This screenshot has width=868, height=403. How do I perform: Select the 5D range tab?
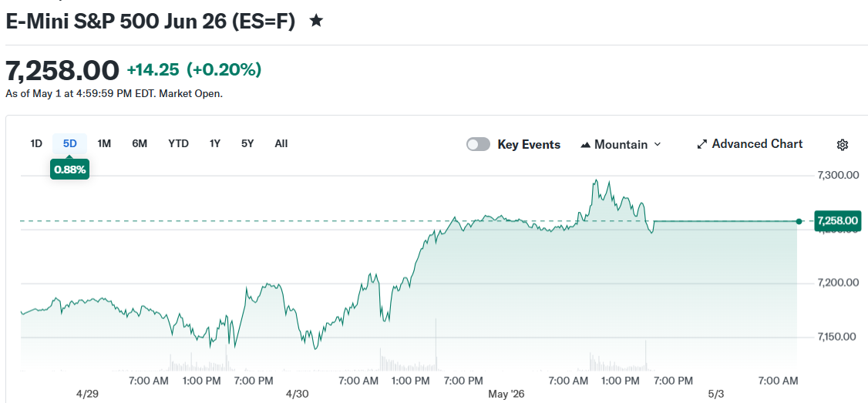coord(69,144)
